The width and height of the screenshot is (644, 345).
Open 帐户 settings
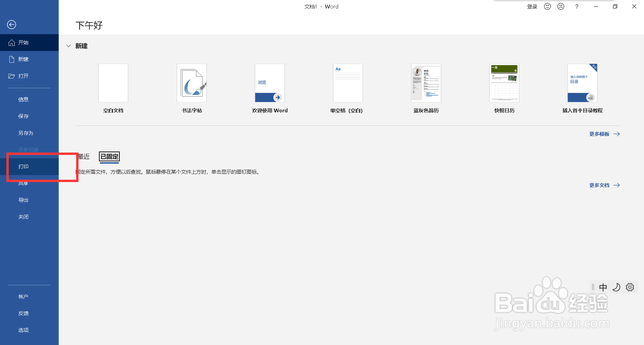(29, 297)
